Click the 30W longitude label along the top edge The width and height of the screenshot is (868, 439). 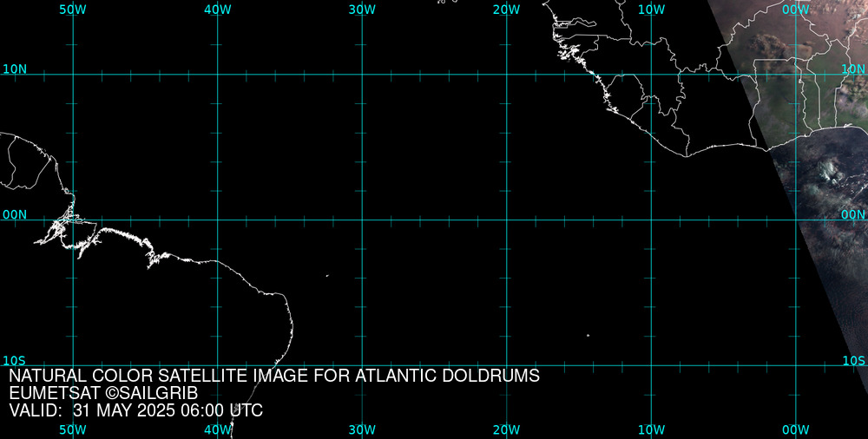tap(362, 10)
